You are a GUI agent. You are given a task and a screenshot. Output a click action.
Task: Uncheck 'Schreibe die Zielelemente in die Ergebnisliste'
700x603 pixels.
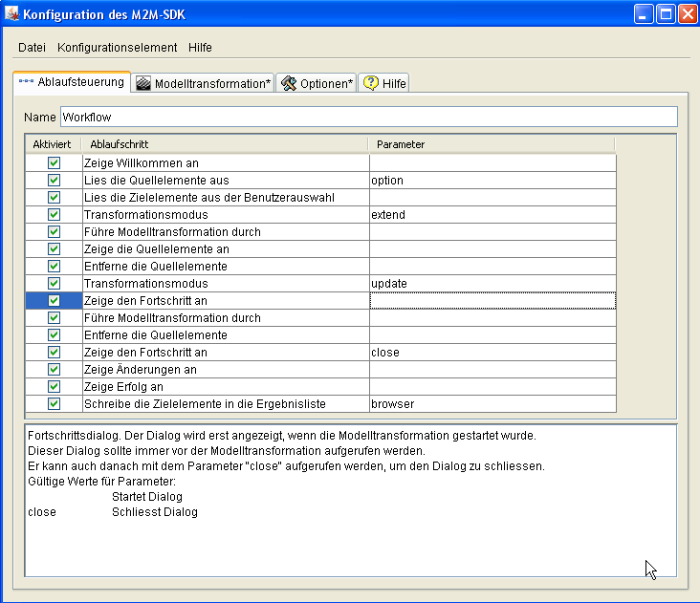pyautogui.click(x=54, y=404)
